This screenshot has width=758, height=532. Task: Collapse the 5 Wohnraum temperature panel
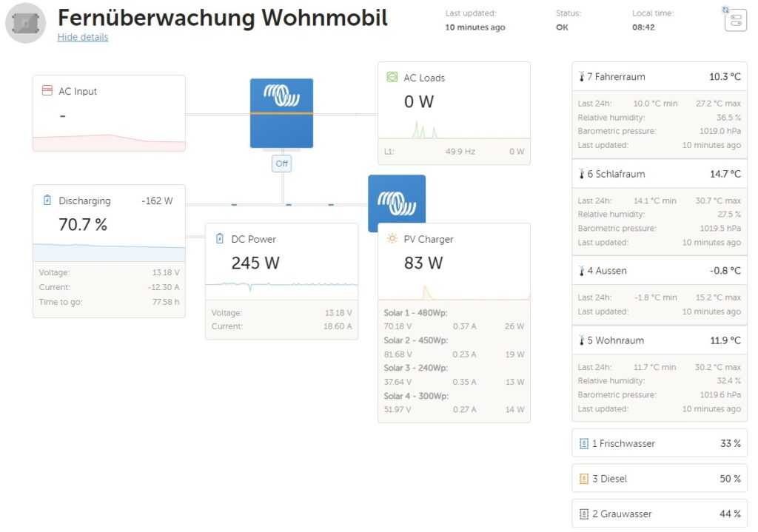(659, 341)
